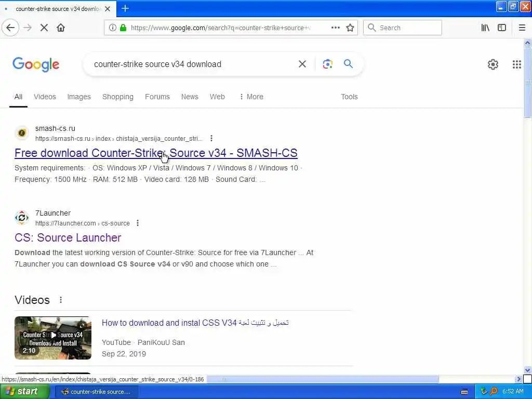Click the horizontal scrollbar thumb

point(323,379)
